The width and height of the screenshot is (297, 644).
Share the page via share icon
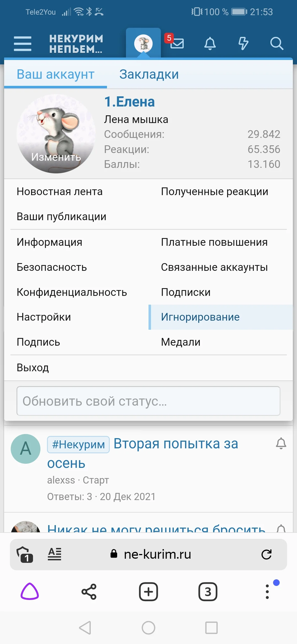(89, 591)
